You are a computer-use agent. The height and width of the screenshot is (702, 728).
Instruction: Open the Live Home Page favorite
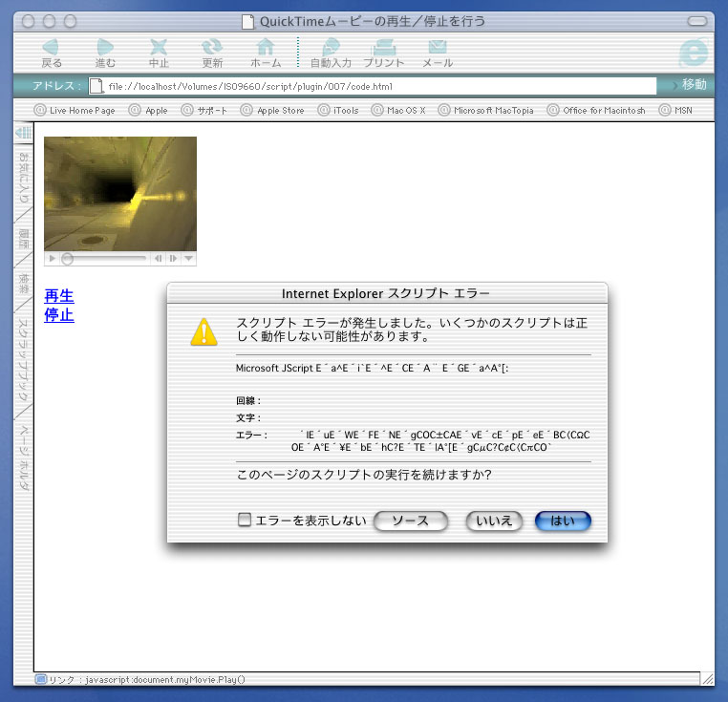point(75,111)
